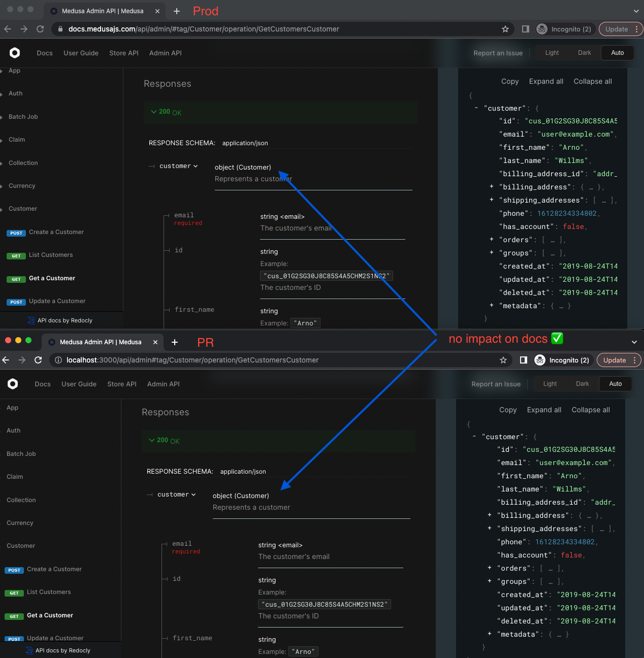Bookmark page star in Prod window

pos(505,29)
